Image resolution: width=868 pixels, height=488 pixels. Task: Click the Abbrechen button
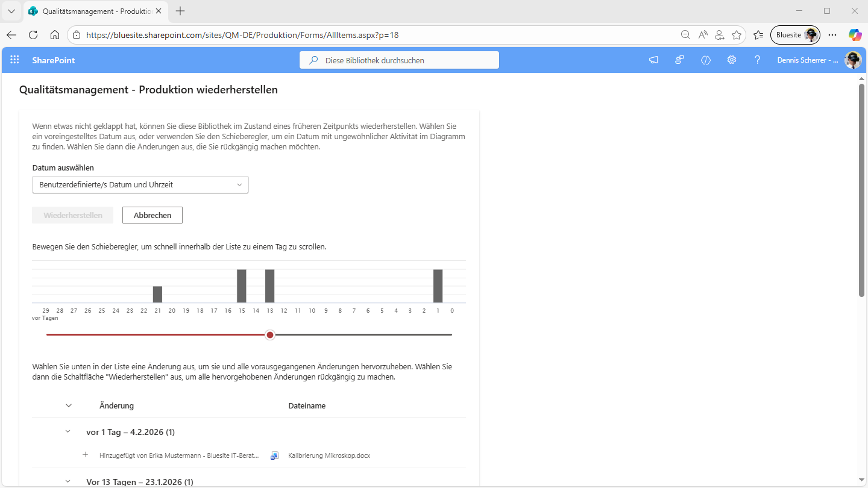click(153, 215)
